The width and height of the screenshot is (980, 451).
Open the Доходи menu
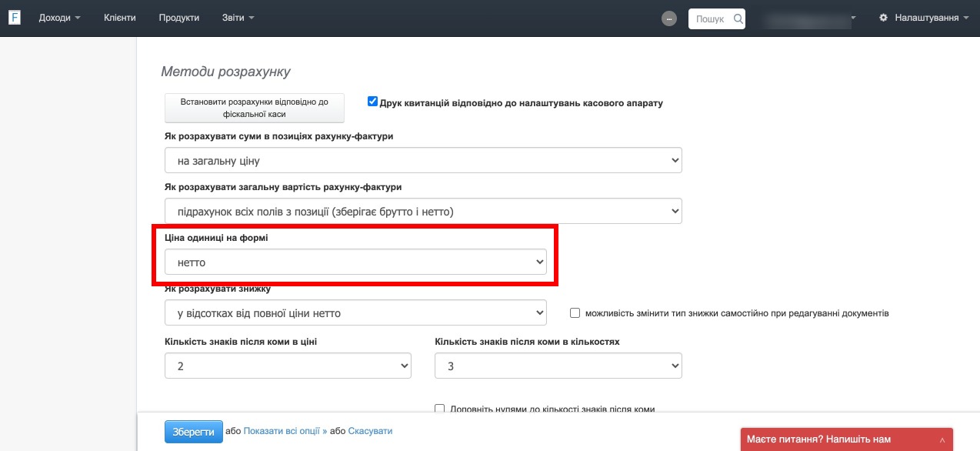(x=59, y=18)
